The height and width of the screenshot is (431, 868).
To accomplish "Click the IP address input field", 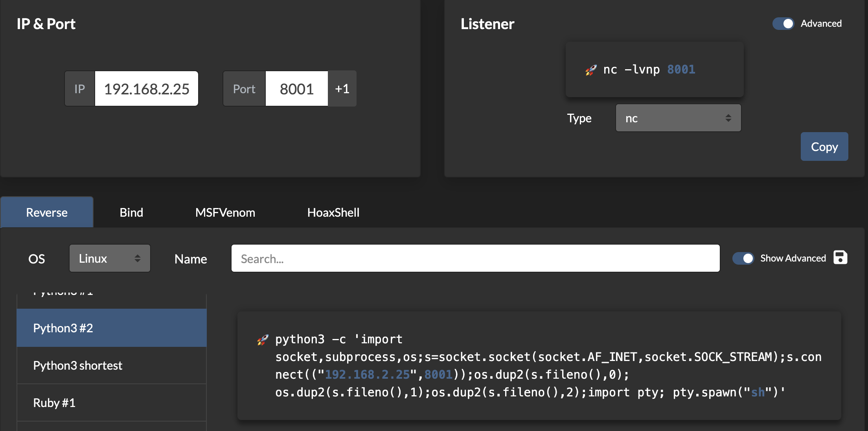I will [146, 88].
